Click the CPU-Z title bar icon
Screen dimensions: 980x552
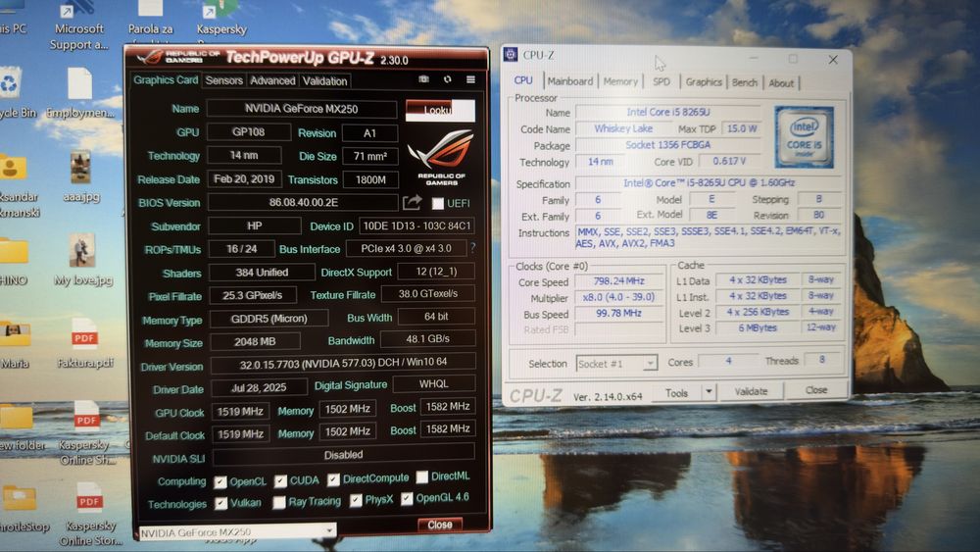tap(511, 54)
